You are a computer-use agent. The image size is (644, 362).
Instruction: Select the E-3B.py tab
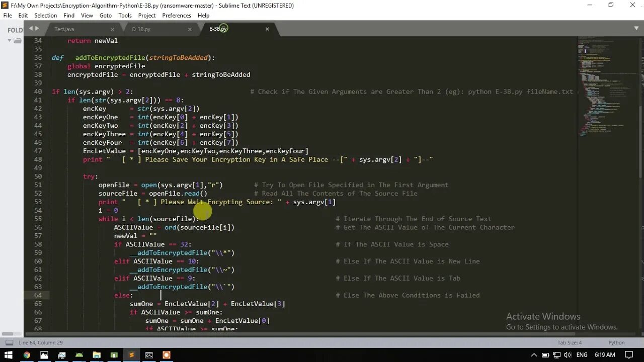tap(218, 29)
